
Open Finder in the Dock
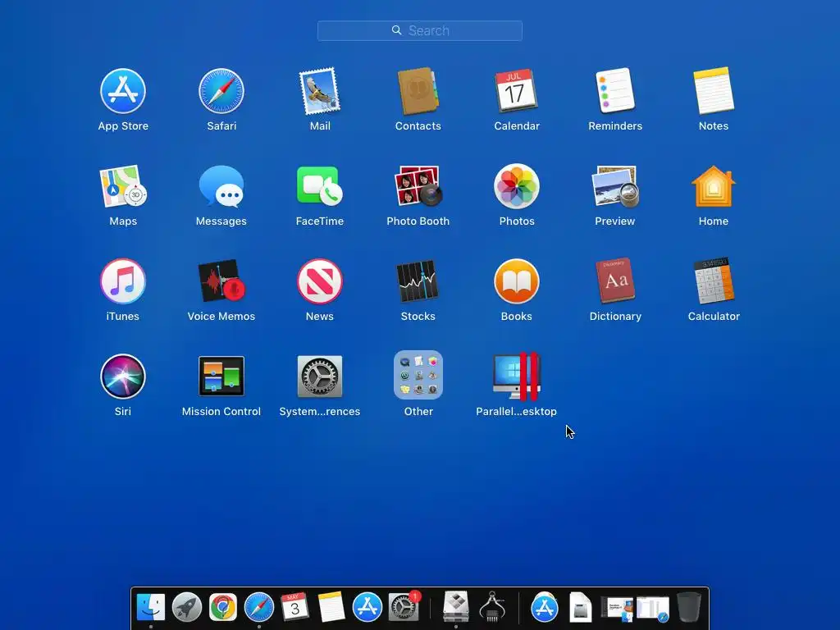point(151,607)
